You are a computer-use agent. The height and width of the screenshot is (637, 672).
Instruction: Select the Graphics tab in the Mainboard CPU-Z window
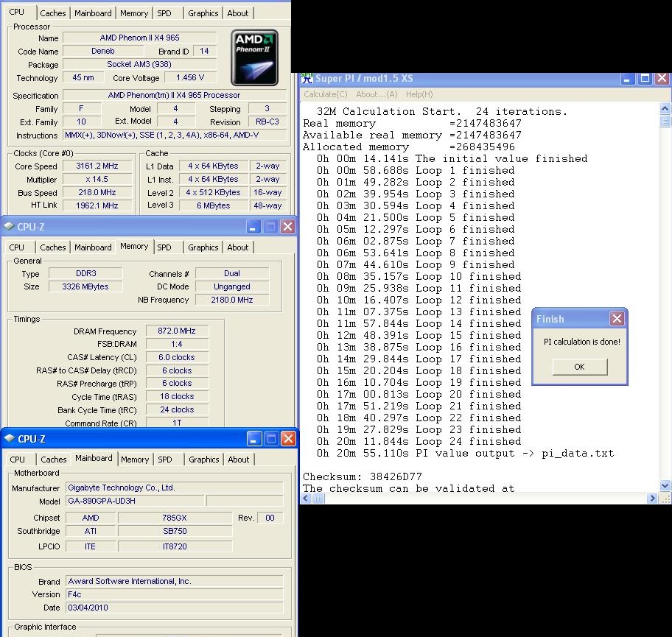[203, 460]
